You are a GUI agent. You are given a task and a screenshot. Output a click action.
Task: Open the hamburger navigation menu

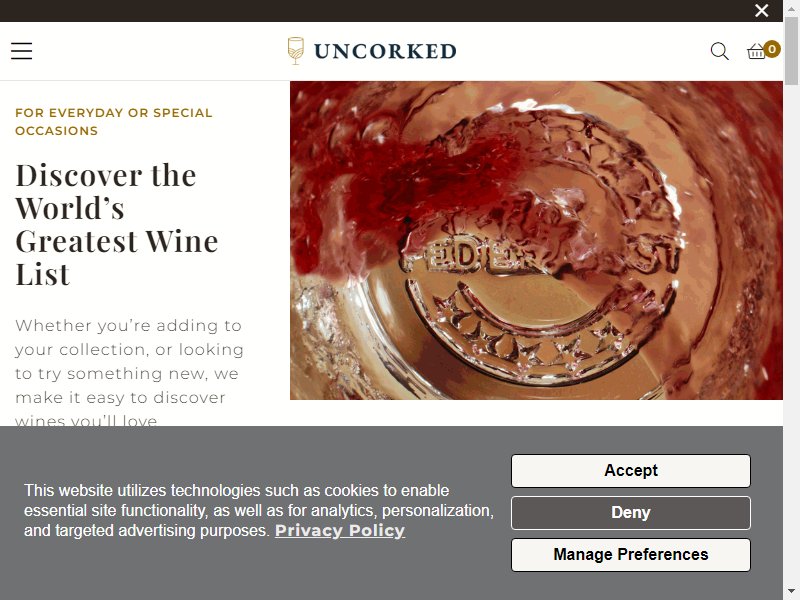21,51
